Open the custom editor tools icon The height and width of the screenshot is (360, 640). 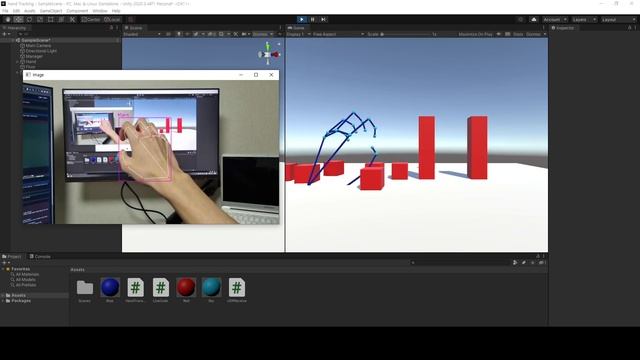click(x=72, y=19)
